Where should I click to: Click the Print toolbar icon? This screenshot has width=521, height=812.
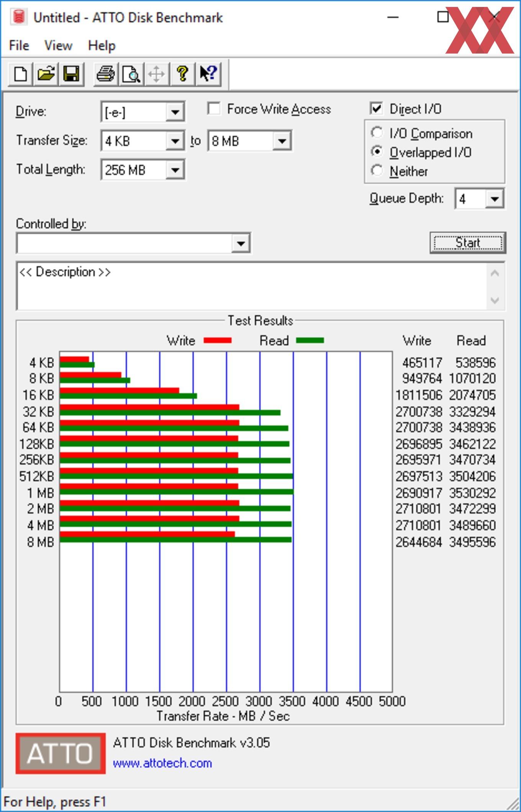click(x=105, y=74)
